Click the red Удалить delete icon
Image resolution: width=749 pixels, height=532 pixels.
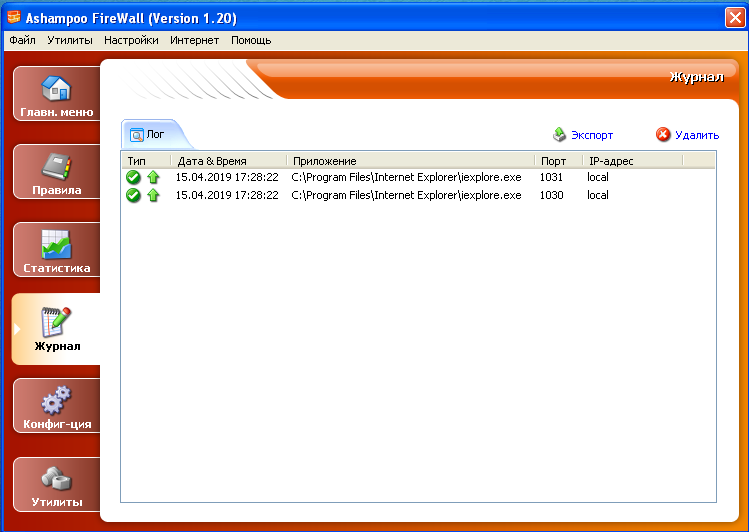[663, 135]
